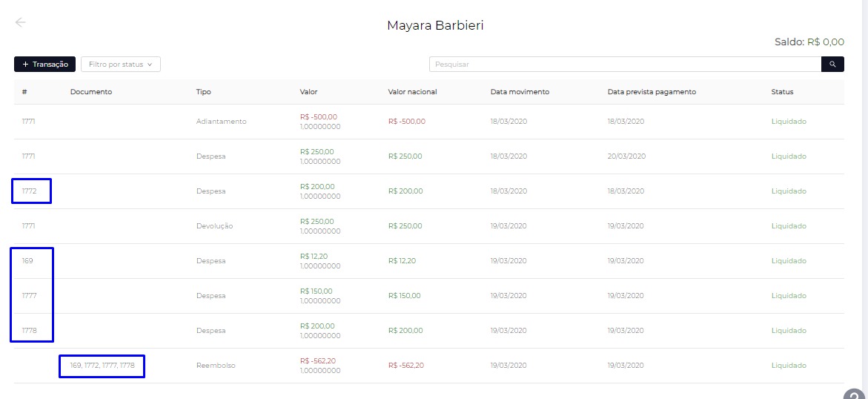Select the Liquidado status in Reembolso row

click(x=789, y=366)
